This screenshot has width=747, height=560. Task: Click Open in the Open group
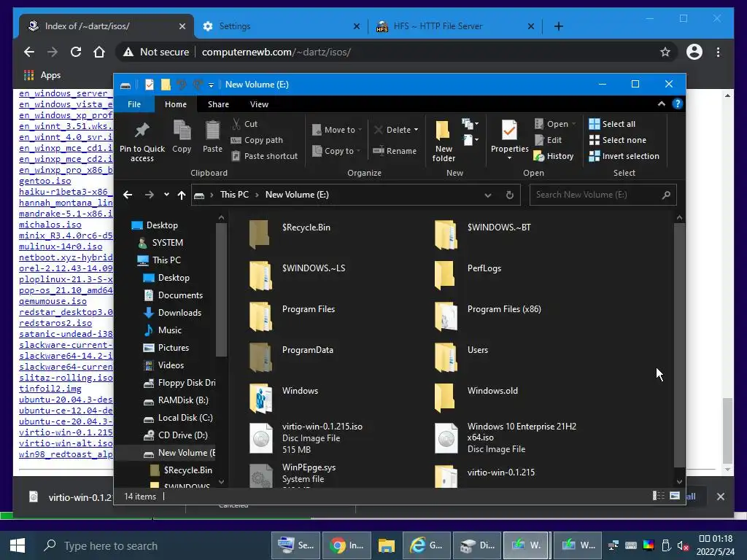pyautogui.click(x=555, y=124)
